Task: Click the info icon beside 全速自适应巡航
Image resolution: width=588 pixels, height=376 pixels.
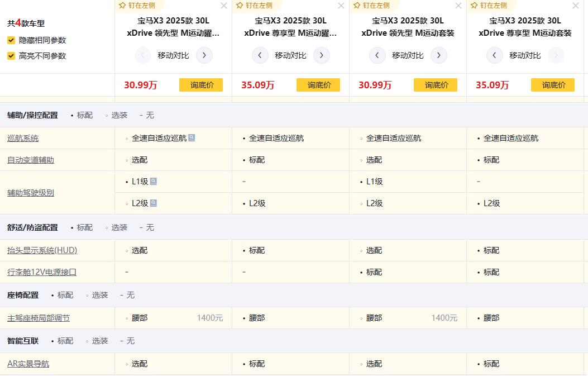Action: [192, 137]
